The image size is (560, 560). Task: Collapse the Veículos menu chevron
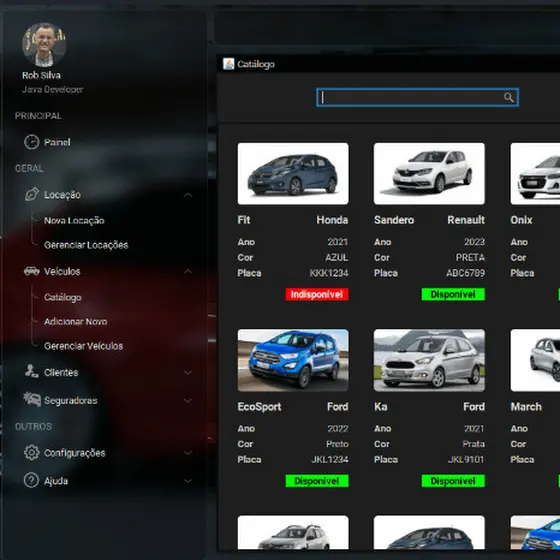[188, 271]
